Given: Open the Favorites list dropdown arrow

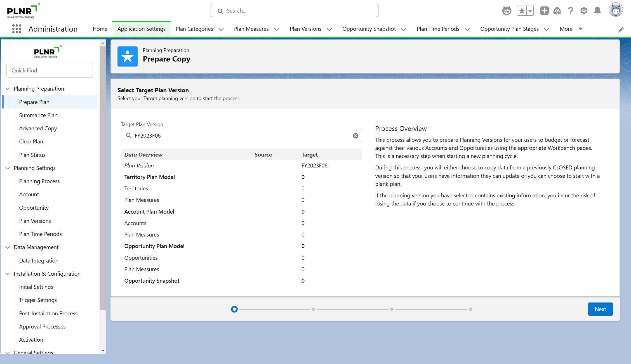Looking at the screenshot, I should tap(530, 11).
